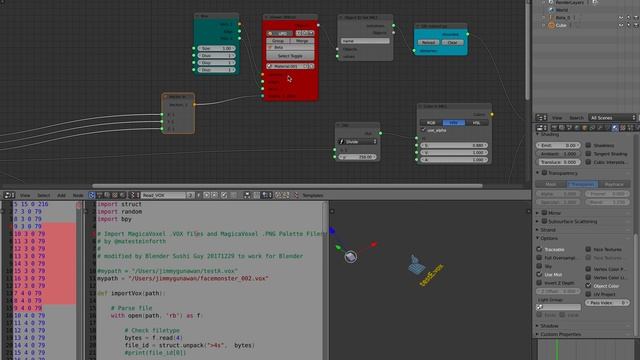Open the World properties tab icon

click(x=577, y=128)
